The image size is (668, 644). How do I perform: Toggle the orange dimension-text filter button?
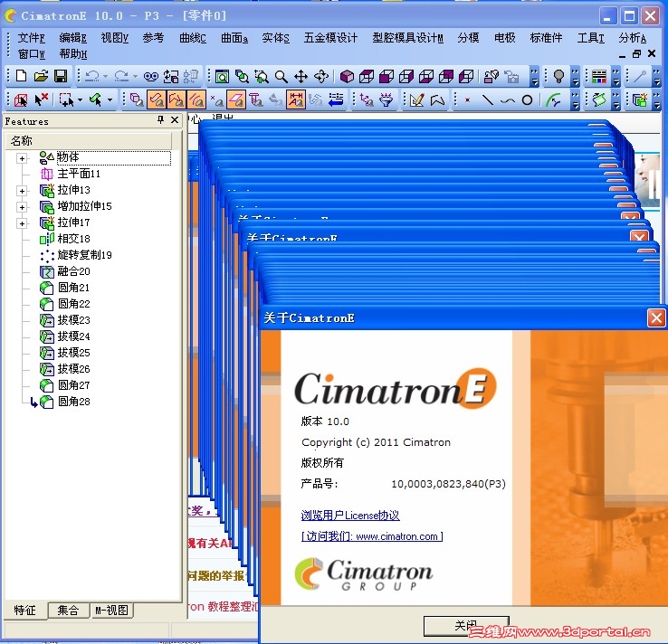296,100
